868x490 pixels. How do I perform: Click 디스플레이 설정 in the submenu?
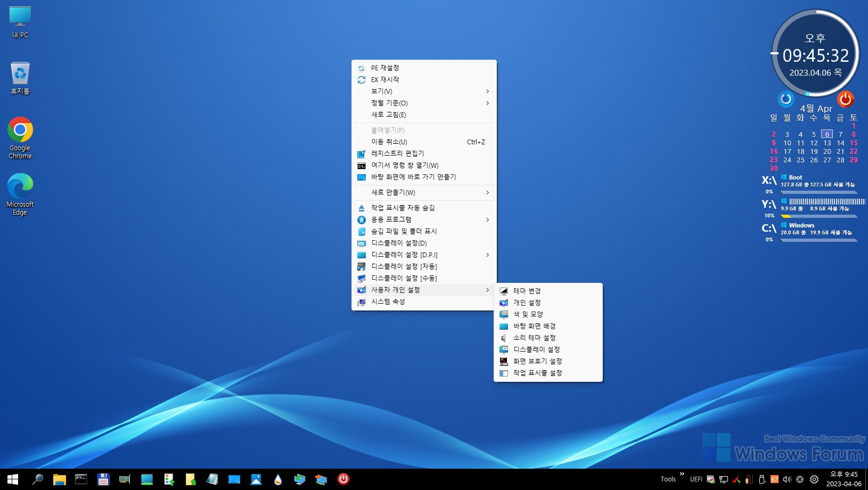click(548, 350)
